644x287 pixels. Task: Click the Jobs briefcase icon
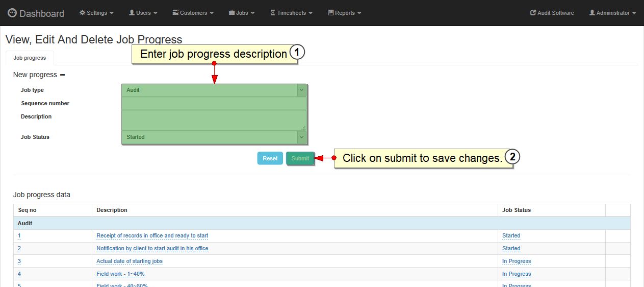point(232,13)
